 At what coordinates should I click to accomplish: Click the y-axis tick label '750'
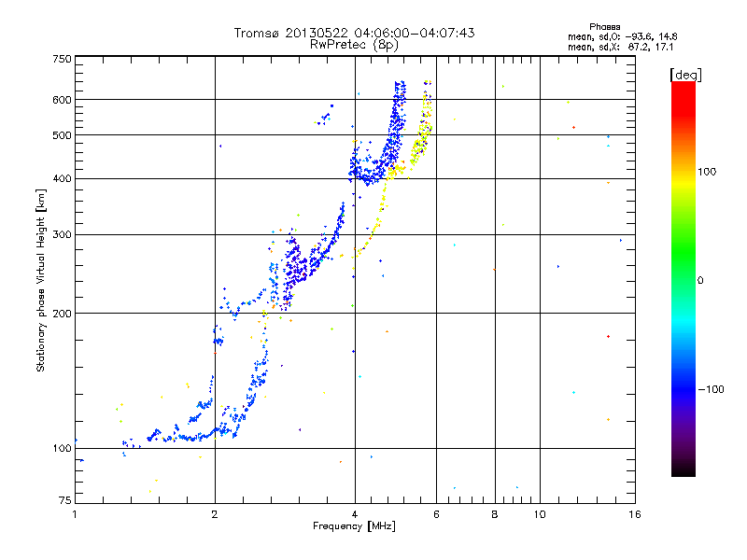click(62, 59)
